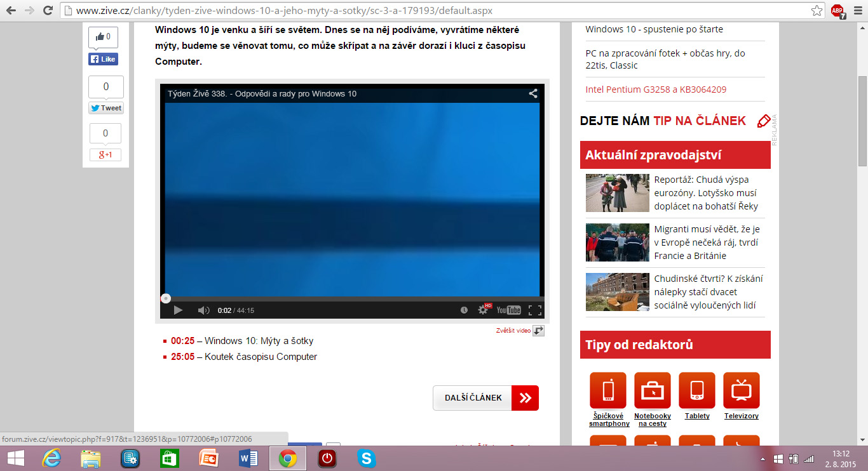Open the Tablety tip icon

[x=697, y=390]
